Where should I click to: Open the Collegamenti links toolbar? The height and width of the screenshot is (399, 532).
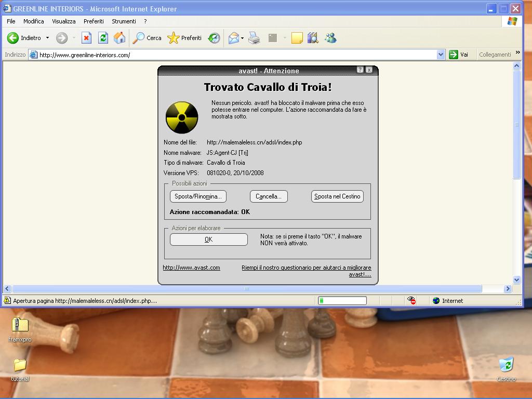point(495,55)
